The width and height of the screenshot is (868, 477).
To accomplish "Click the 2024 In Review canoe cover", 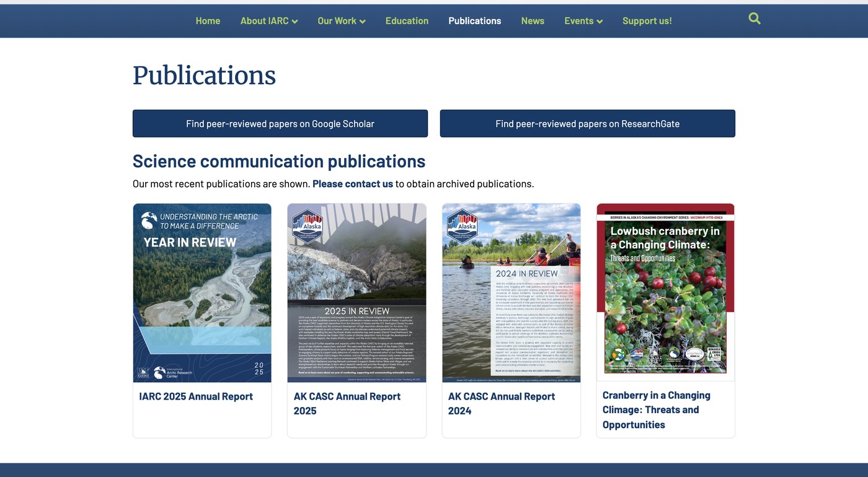I will (511, 293).
